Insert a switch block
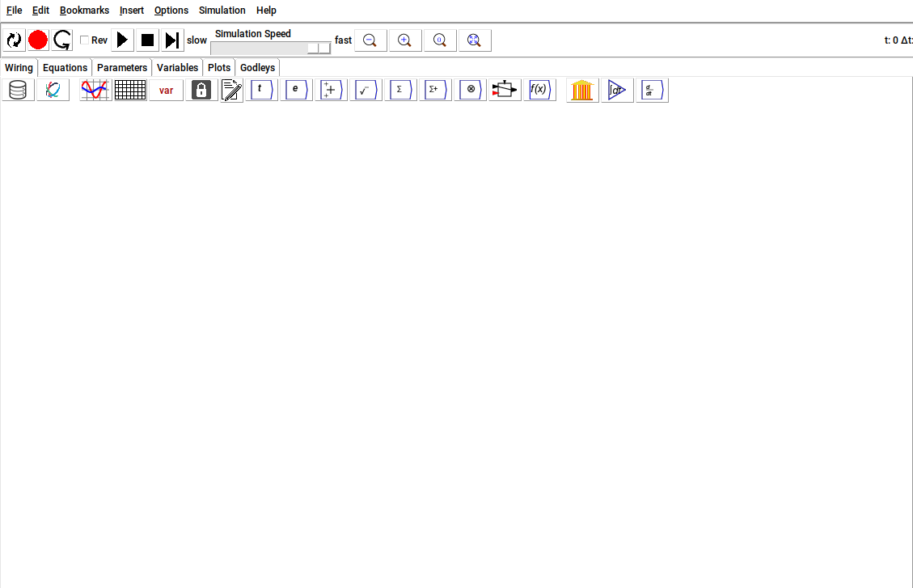This screenshot has height=588, width=913. tap(505, 91)
